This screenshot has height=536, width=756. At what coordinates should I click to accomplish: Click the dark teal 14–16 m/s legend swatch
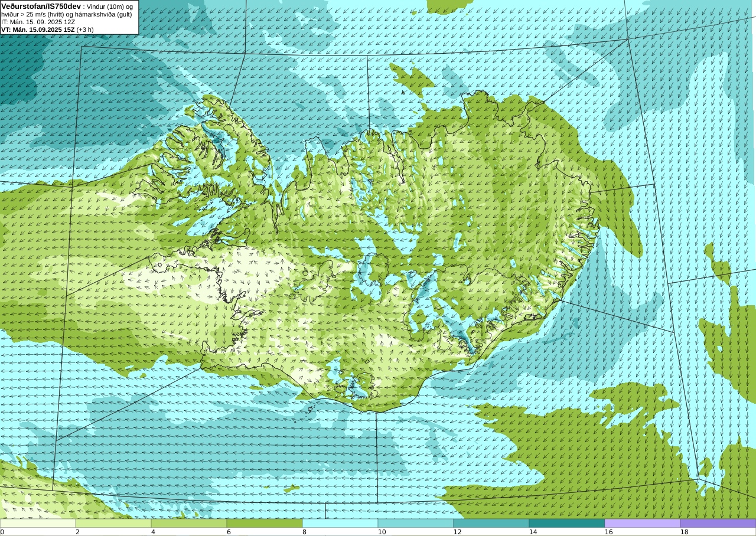point(567,523)
